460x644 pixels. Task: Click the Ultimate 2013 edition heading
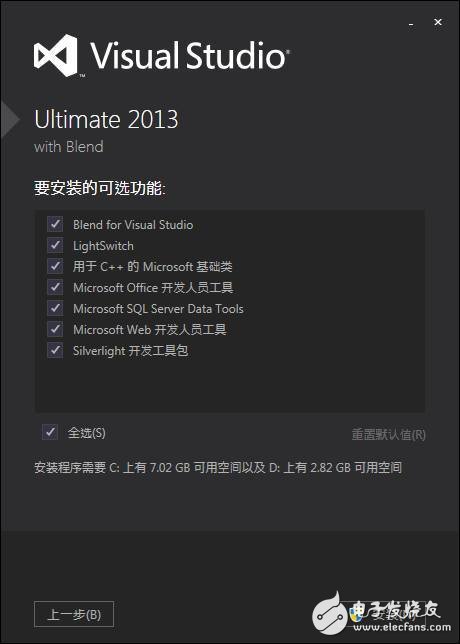coord(106,120)
